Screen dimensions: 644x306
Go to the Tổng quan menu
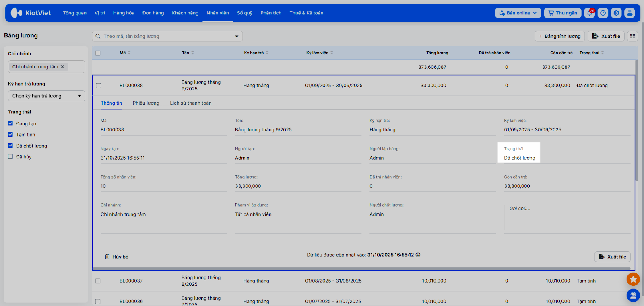click(x=75, y=13)
